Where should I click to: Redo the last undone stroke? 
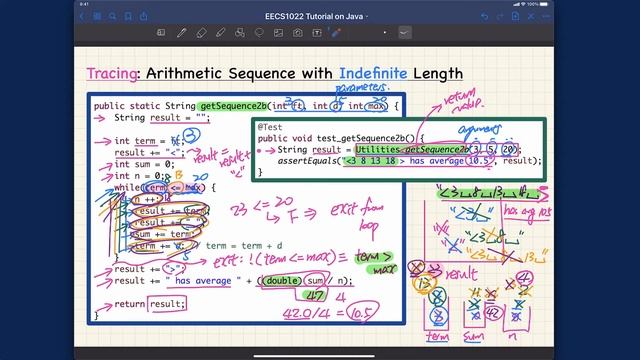[500, 16]
